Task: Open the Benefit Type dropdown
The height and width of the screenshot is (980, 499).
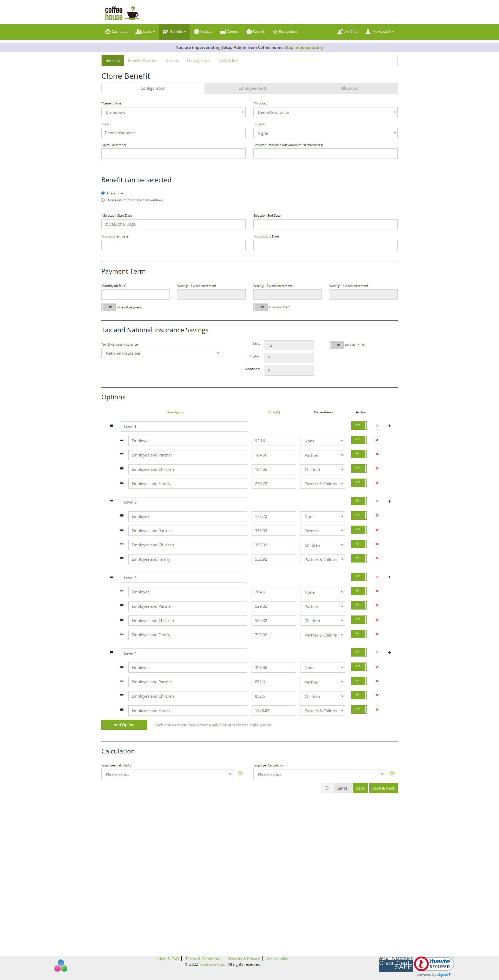Action: click(173, 112)
